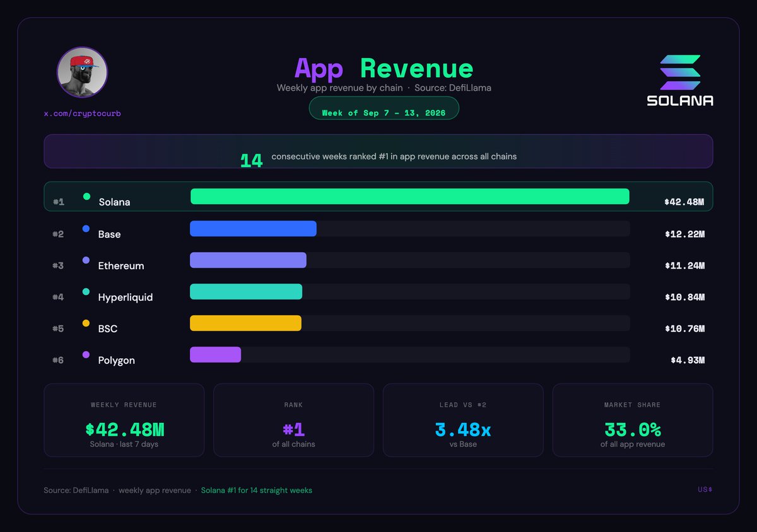Screen dimensions: 757x532
Task: Click the $10.76M value
Action: tap(684, 328)
